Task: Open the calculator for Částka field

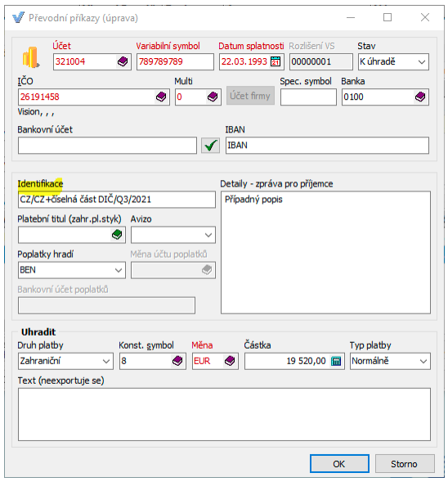Action: [x=336, y=361]
